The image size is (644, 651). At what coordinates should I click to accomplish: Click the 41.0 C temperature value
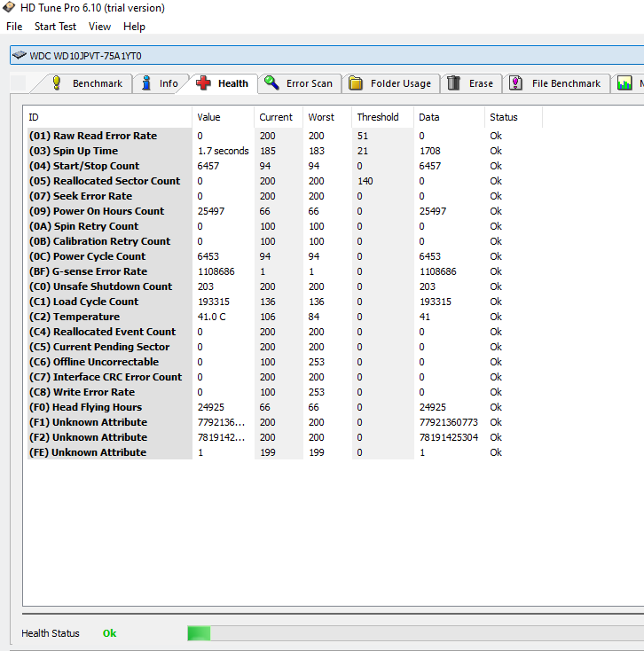pos(211,317)
